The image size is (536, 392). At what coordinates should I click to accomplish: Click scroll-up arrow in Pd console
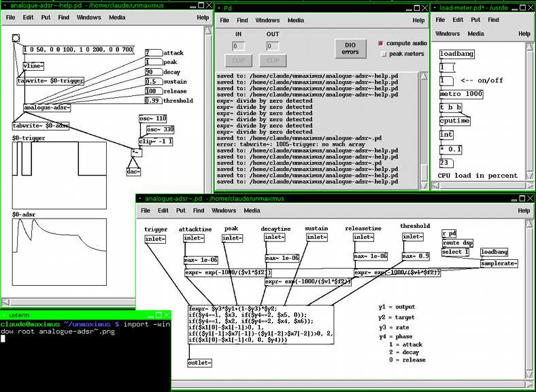424,76
